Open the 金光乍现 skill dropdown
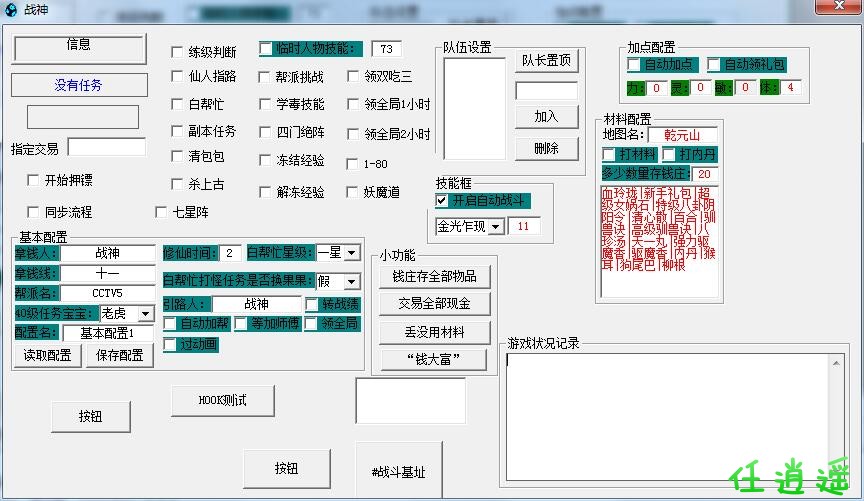864x501 pixels. coord(496,227)
